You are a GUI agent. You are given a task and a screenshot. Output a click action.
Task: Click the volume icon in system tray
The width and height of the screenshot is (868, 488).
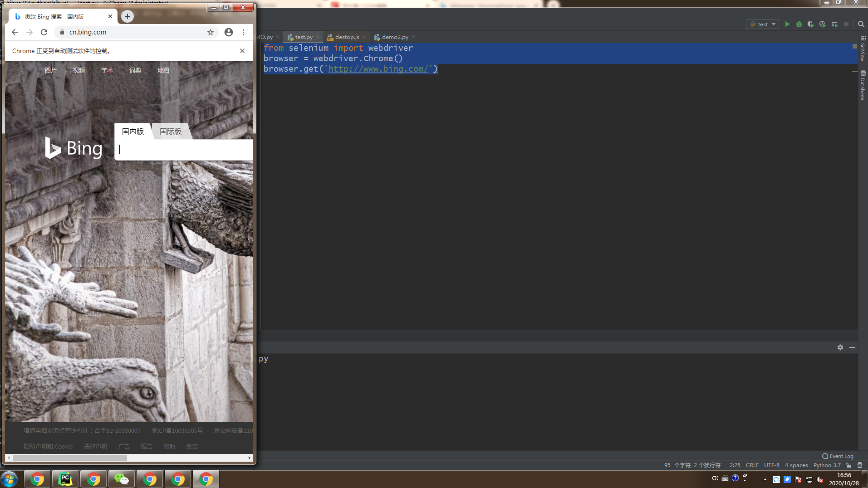(x=820, y=479)
